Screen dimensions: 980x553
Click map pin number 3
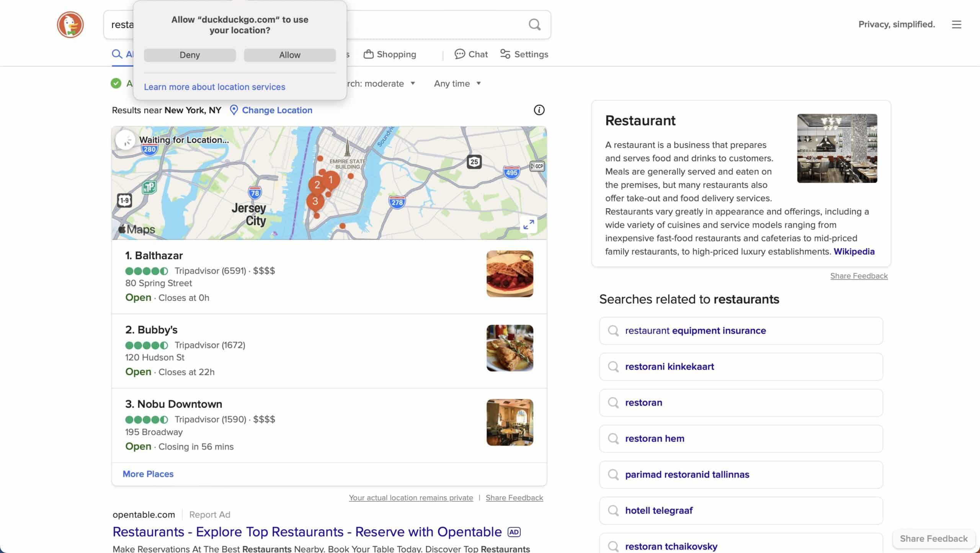tap(315, 201)
